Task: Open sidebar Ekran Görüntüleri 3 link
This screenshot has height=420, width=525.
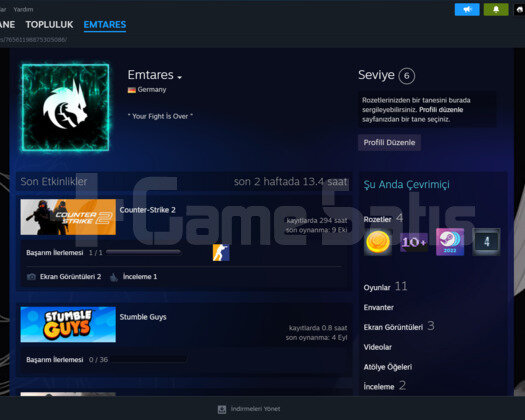Action: coord(399,327)
